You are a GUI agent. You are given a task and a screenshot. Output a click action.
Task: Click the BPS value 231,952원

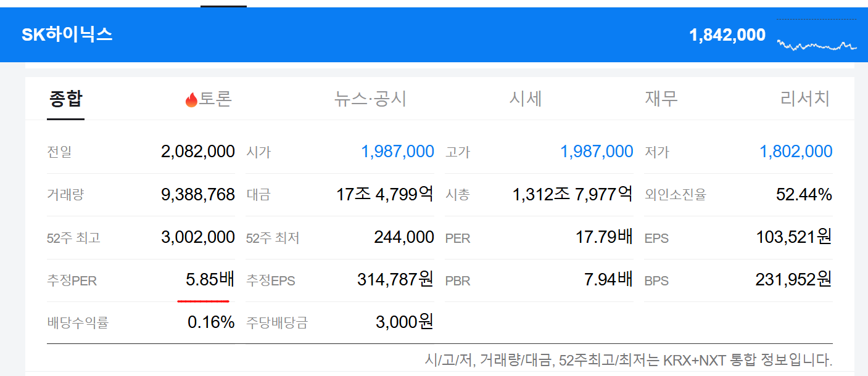pyautogui.click(x=794, y=280)
